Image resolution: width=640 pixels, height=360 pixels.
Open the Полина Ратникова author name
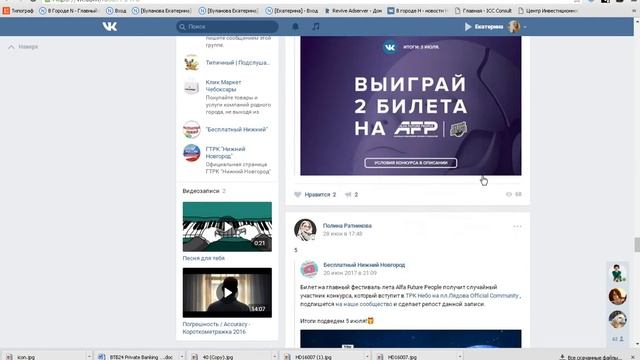[x=347, y=226]
